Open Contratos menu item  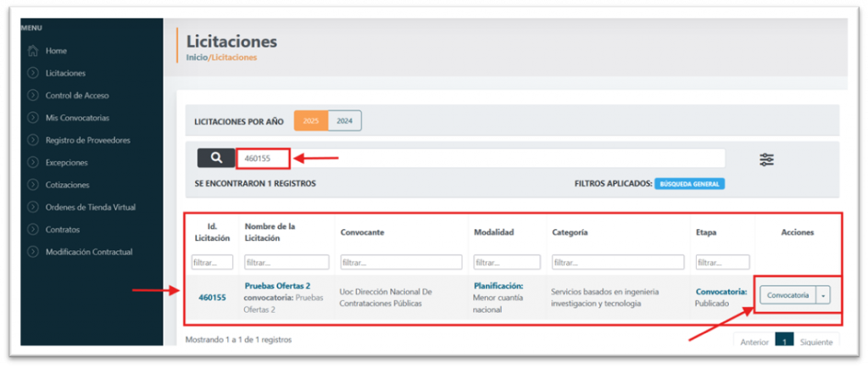[x=63, y=230]
